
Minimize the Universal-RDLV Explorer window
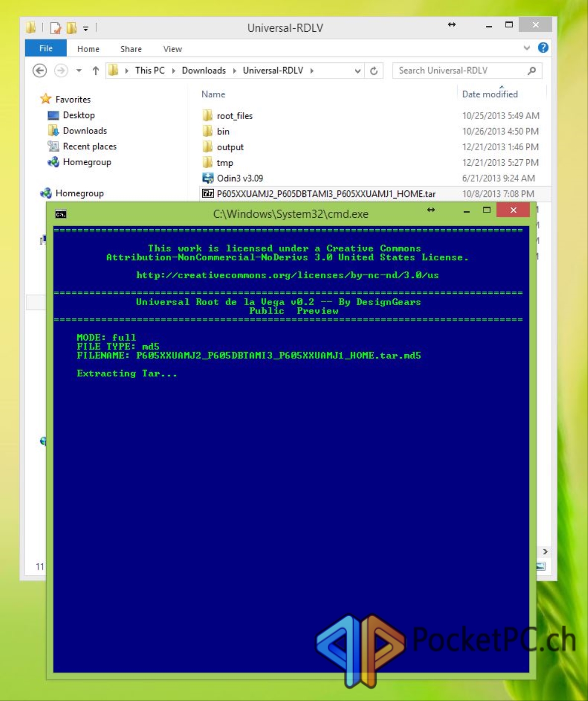(x=489, y=25)
